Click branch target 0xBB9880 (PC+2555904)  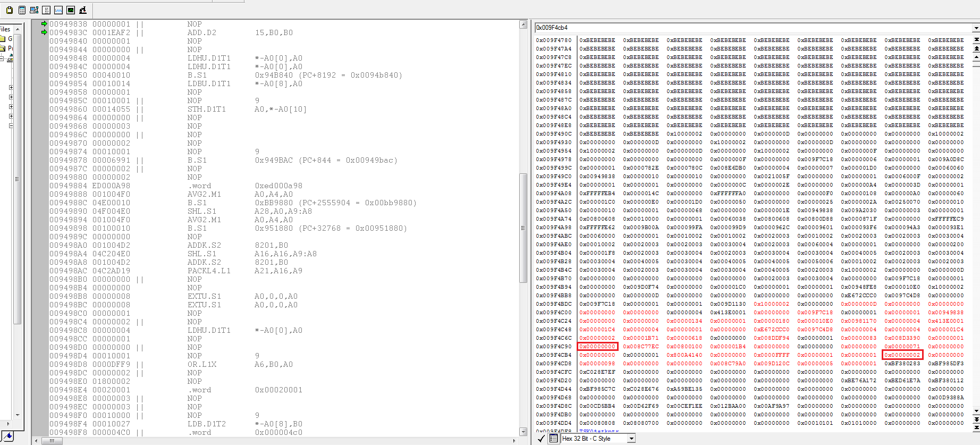336,203
